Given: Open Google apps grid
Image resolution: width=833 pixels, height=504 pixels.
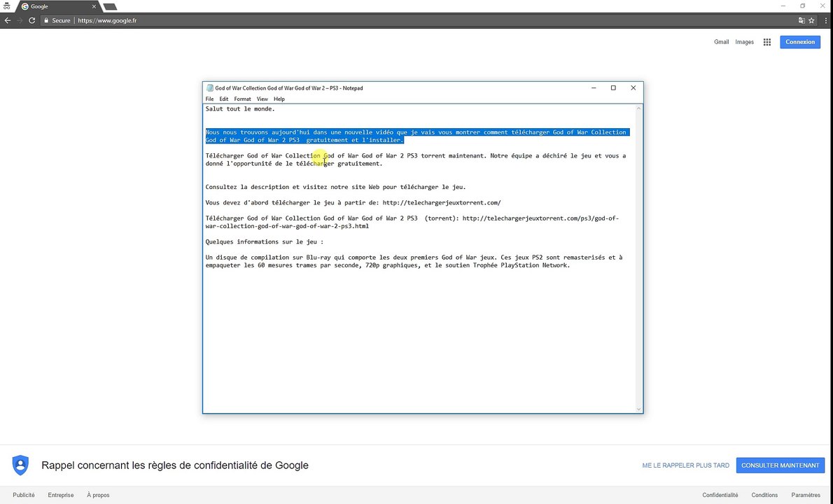Looking at the screenshot, I should click(766, 42).
